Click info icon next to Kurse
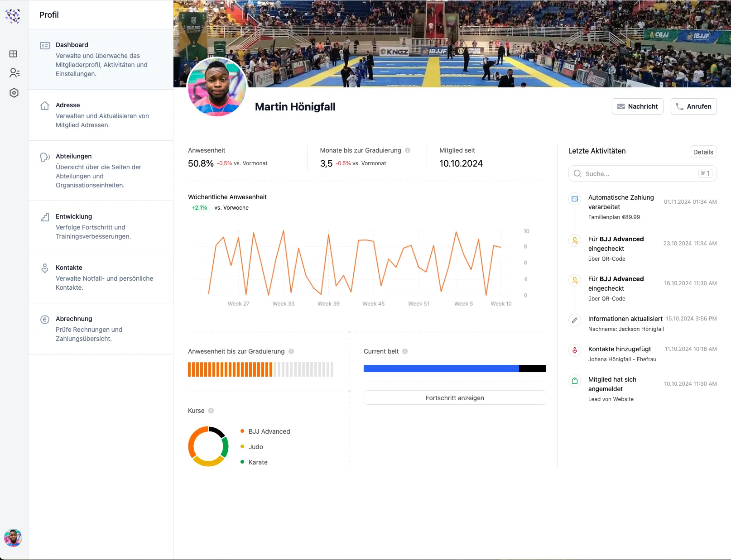 pyautogui.click(x=211, y=411)
